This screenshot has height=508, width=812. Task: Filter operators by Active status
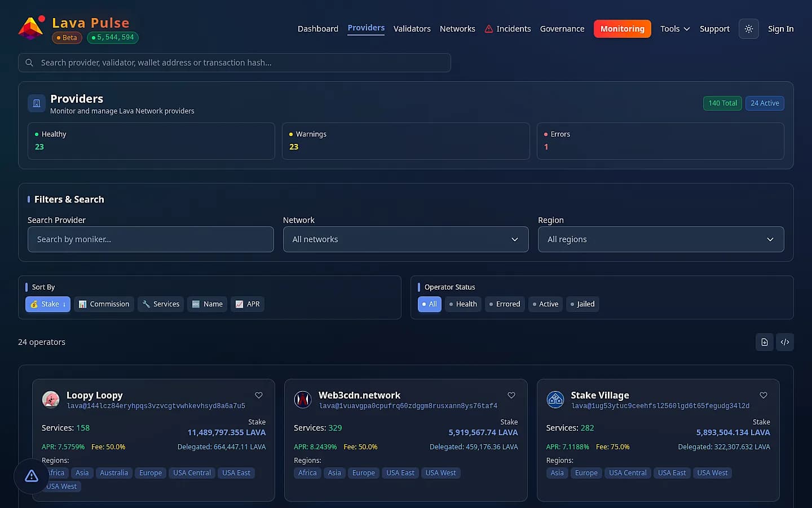(545, 304)
